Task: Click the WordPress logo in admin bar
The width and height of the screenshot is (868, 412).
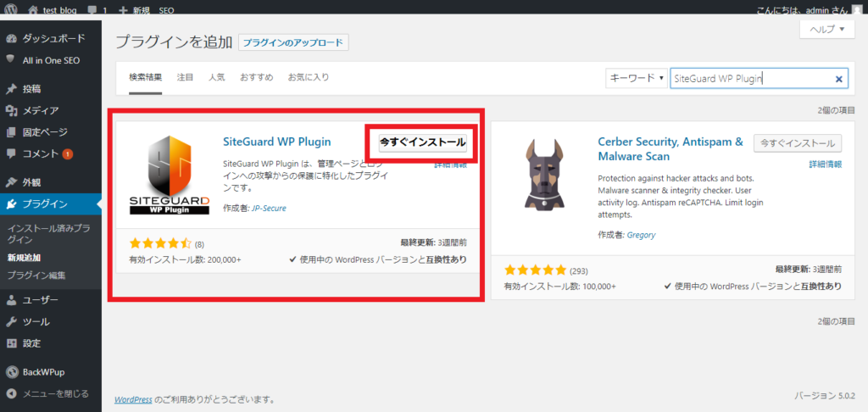Action: [x=11, y=10]
